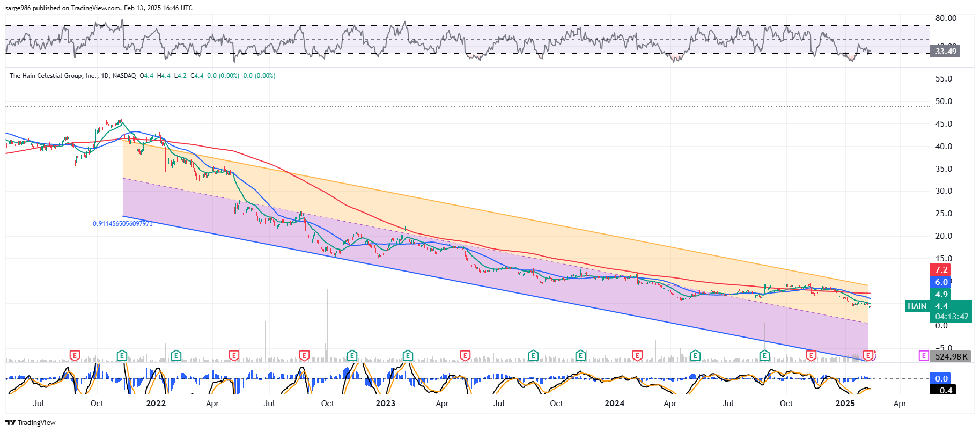Select the red 7.2 moving average price label
980x432 pixels.
coord(941,270)
